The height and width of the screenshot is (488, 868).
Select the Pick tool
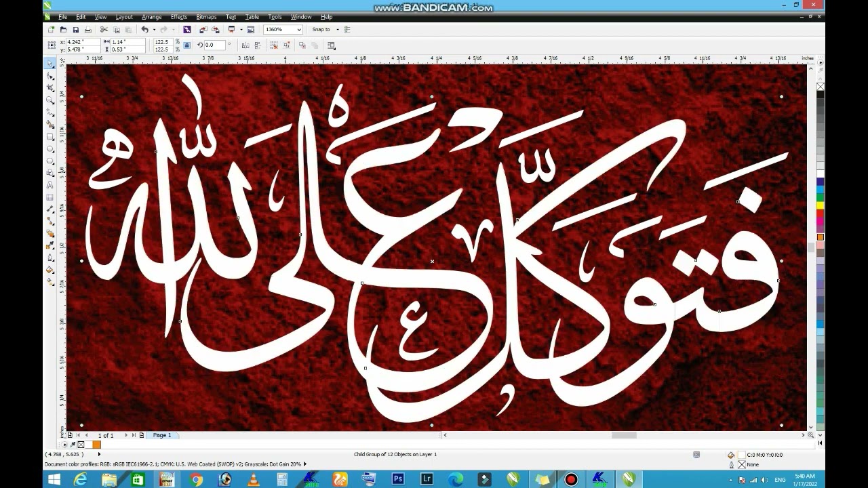pyautogui.click(x=50, y=64)
